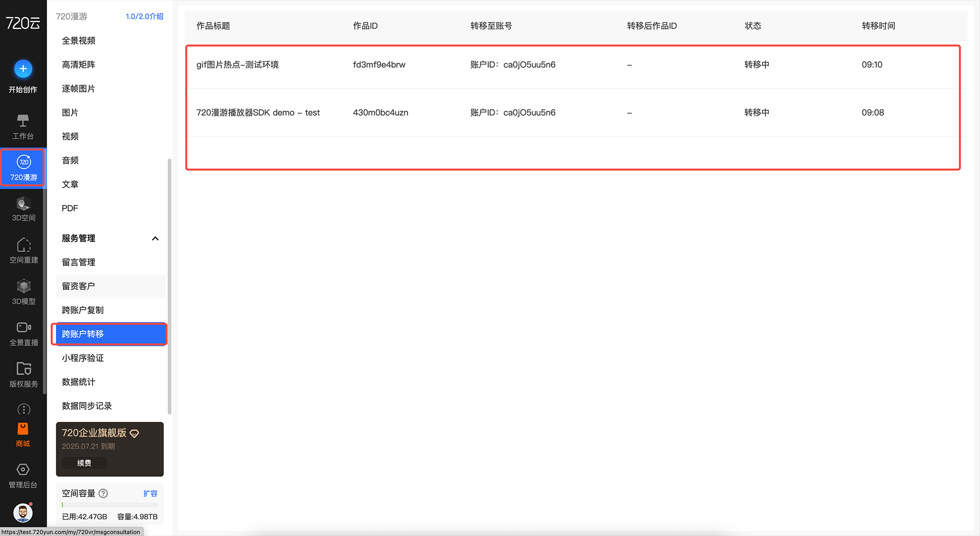Select 跨账户复制 menu item
Image resolution: width=980 pixels, height=536 pixels.
tap(83, 310)
